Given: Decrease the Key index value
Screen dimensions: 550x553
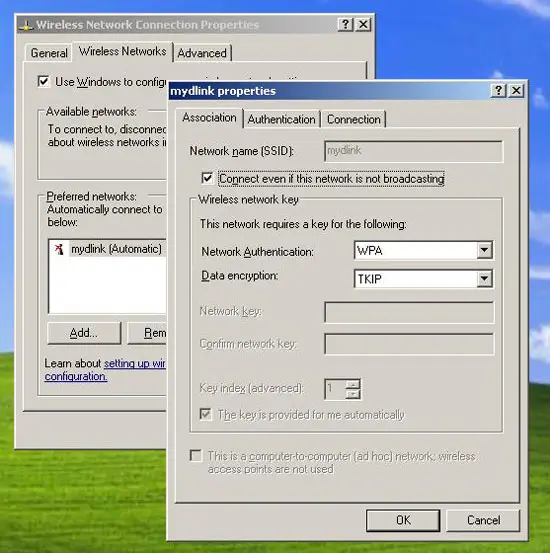Looking at the screenshot, I should tap(353, 394).
